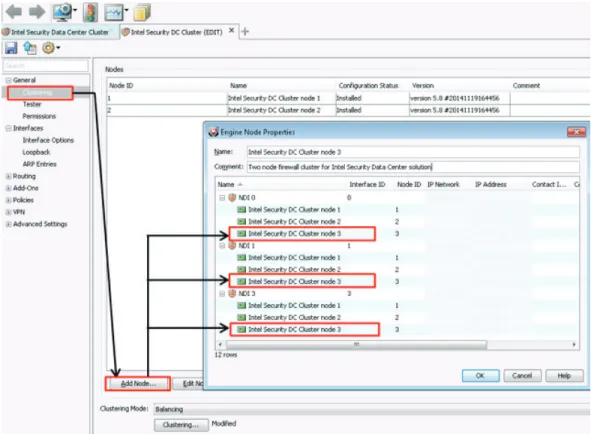Sort nodes by Configuration Status column header
The width and height of the screenshot is (591, 434).
click(368, 86)
